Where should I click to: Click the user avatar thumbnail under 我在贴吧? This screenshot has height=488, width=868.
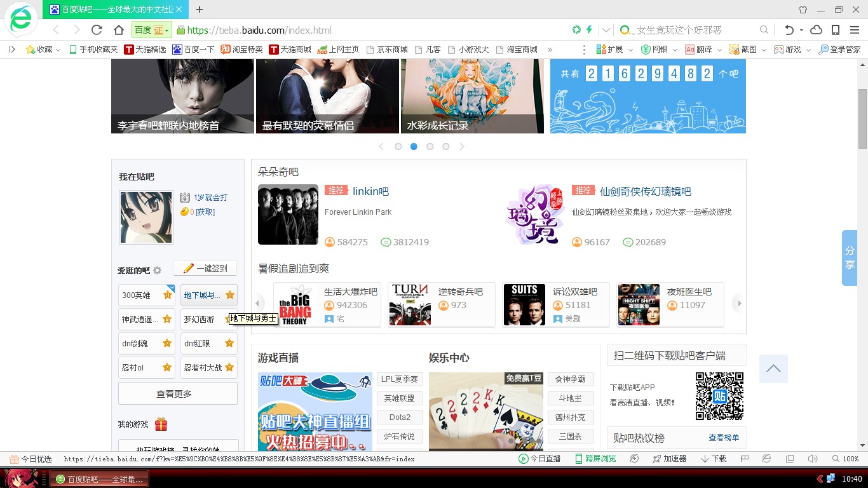tap(146, 217)
